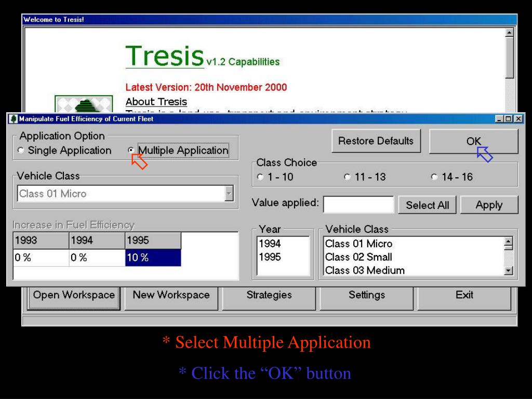Select year 1995 in Year list
This screenshot has height=399, width=532.
pyautogui.click(x=270, y=257)
